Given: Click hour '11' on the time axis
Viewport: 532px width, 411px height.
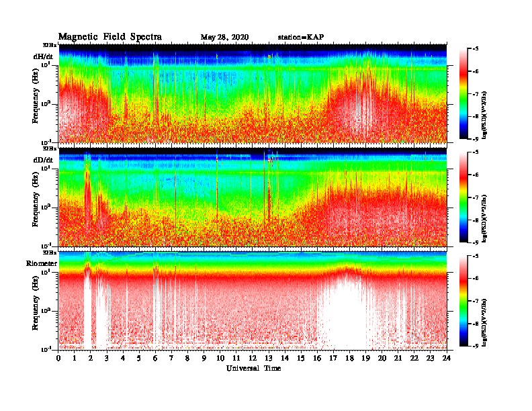Looking at the screenshot, I should tap(236, 358).
